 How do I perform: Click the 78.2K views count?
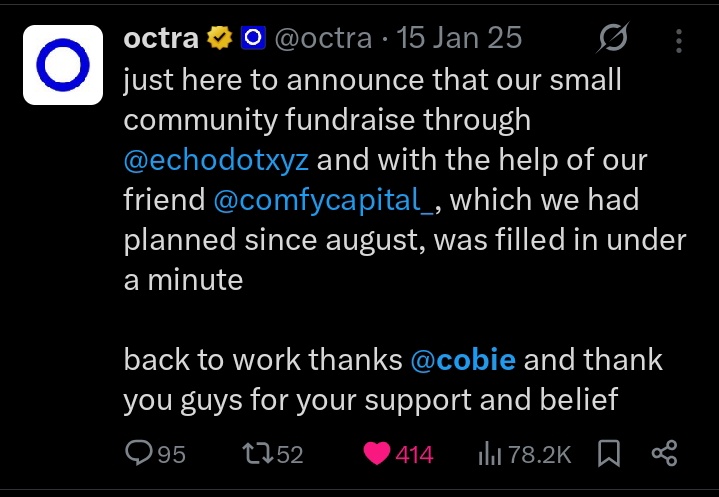(539, 455)
